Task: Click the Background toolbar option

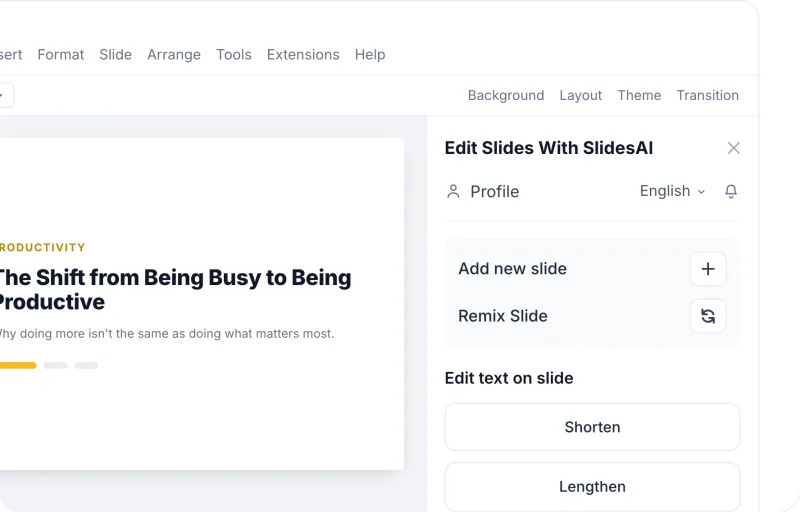Action: (506, 95)
